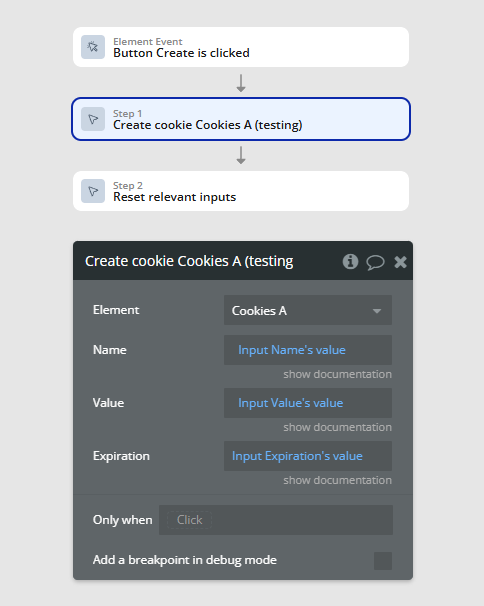Show documentation under the Value field
The width and height of the screenshot is (484, 606).
(337, 427)
